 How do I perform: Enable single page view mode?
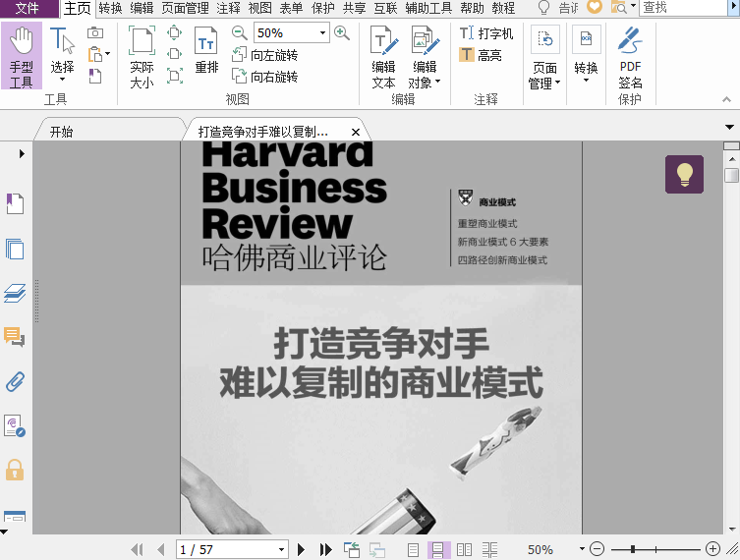point(413,549)
